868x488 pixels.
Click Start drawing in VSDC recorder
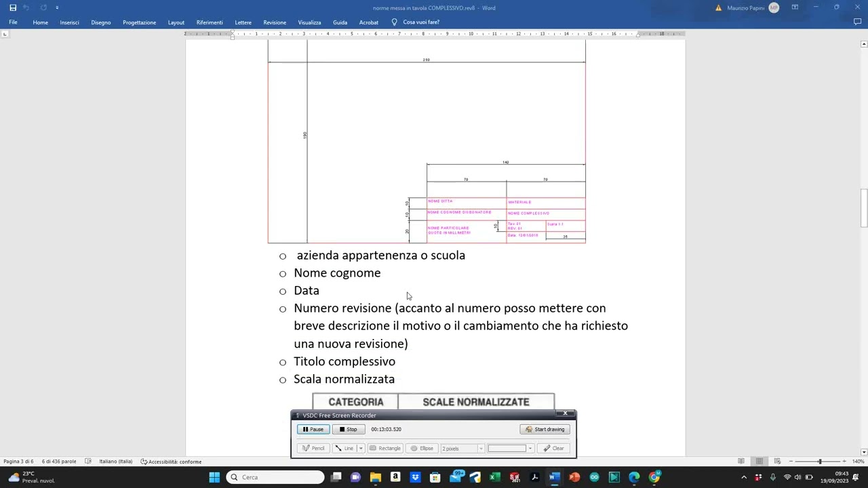coord(545,429)
